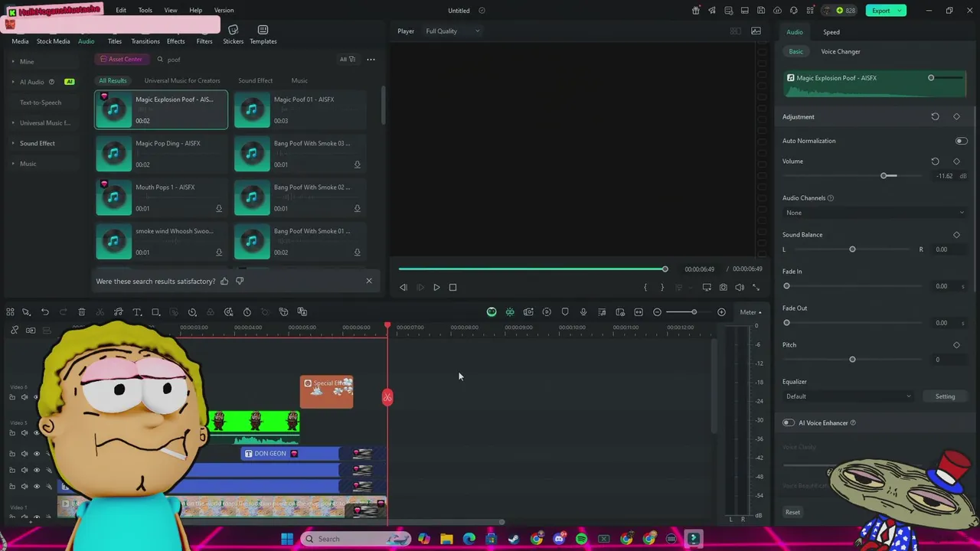Close the search feedback bar
The image size is (980, 551).
click(369, 281)
